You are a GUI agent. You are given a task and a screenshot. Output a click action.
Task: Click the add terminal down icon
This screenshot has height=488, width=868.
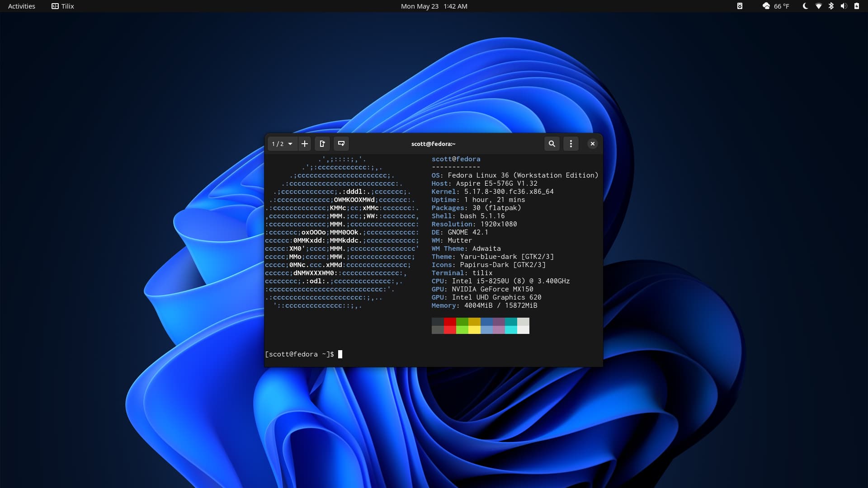[x=341, y=144]
